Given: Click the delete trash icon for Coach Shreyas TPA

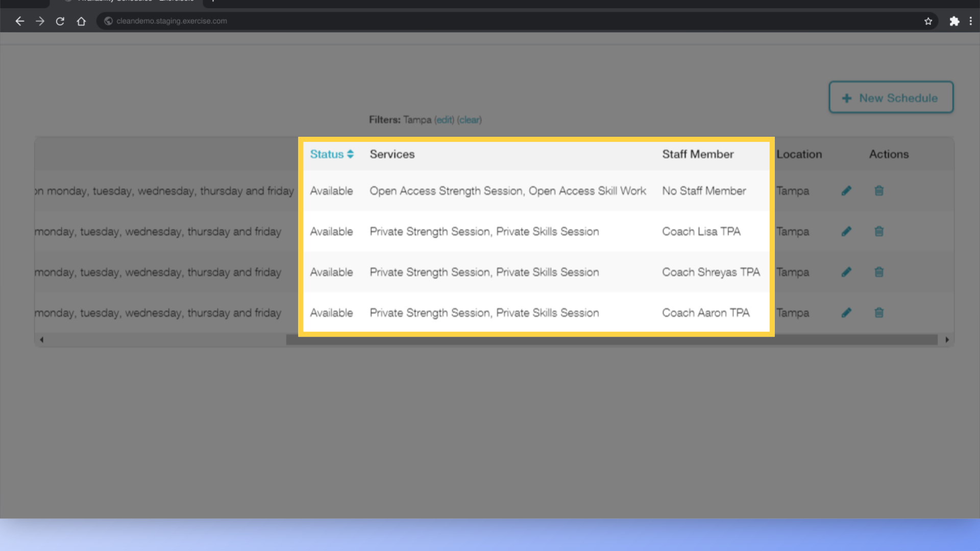Looking at the screenshot, I should (x=879, y=272).
